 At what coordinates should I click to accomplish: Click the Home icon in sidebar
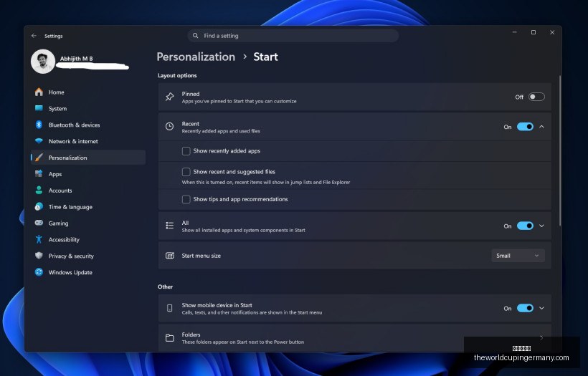point(39,92)
